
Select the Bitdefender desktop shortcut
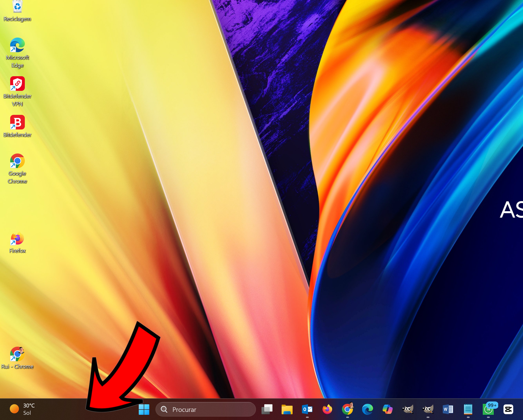pos(17,126)
